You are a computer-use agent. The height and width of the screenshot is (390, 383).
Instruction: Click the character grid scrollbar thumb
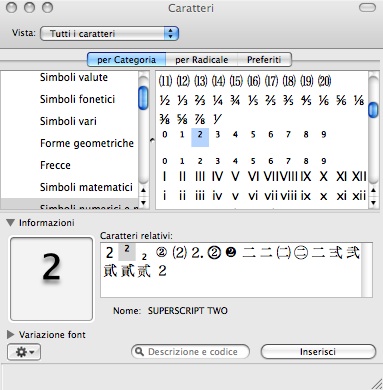coord(373,110)
